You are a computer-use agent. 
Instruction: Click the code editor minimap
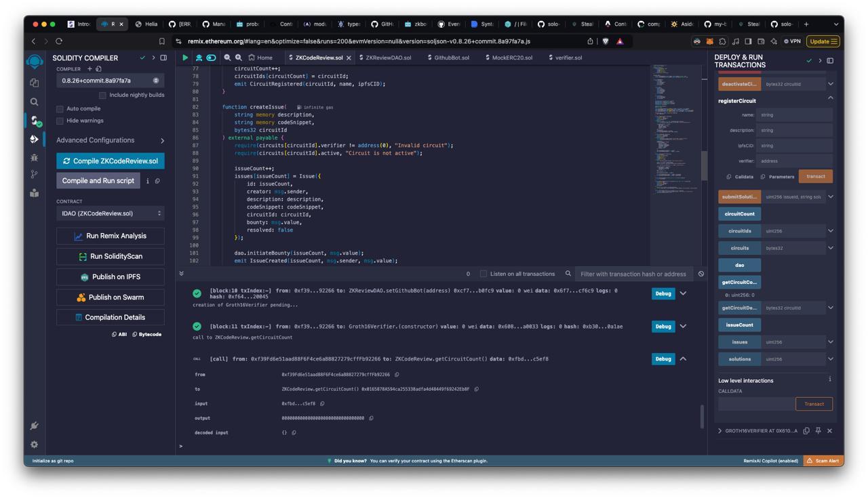click(x=675, y=129)
